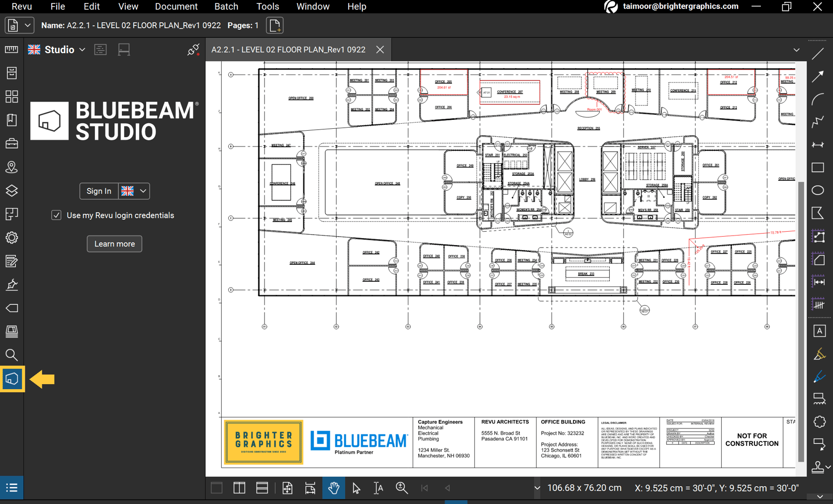Screen dimensions: 833x504
Task: Expand the Studio panel chevron
Action: [x=82, y=50]
